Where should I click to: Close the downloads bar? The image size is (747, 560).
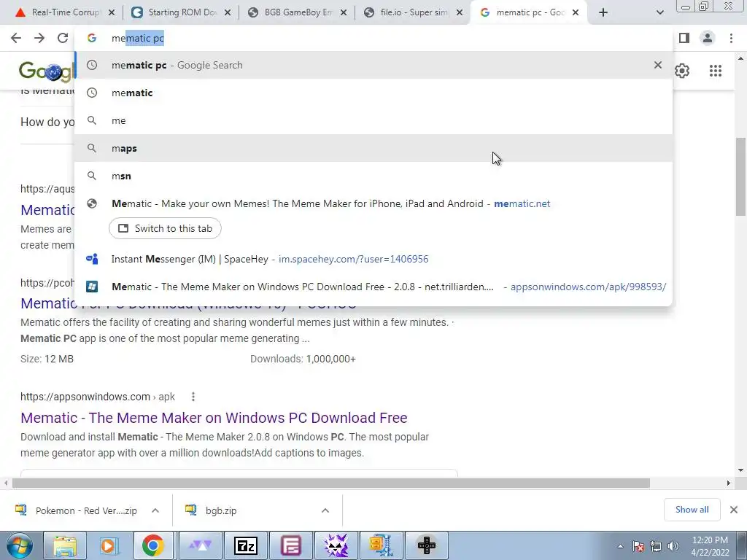pyautogui.click(x=734, y=510)
